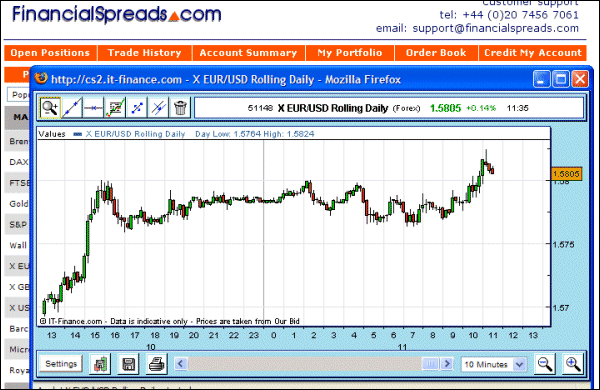Click the Barc row in background market list
Image resolution: width=600 pixels, height=390 pixels.
click(17, 329)
